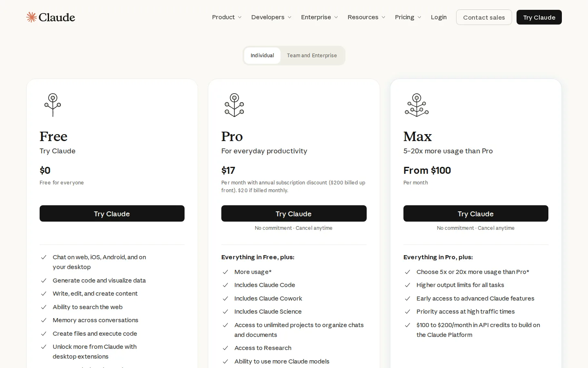Expand the Product menu
The width and height of the screenshot is (588, 368).
227,17
